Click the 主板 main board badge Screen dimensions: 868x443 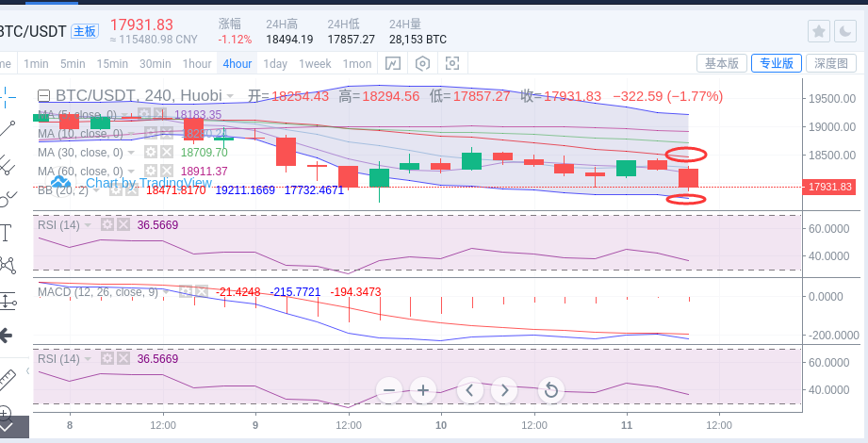tap(85, 31)
